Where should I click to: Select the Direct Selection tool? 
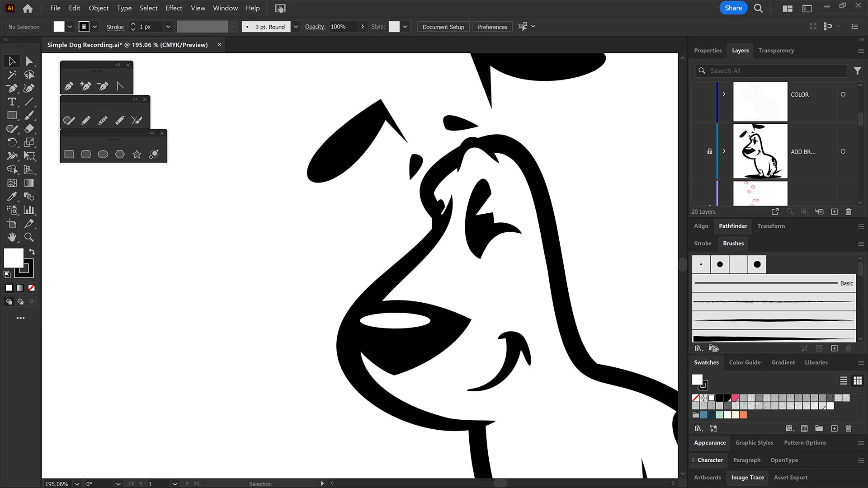[x=29, y=61]
